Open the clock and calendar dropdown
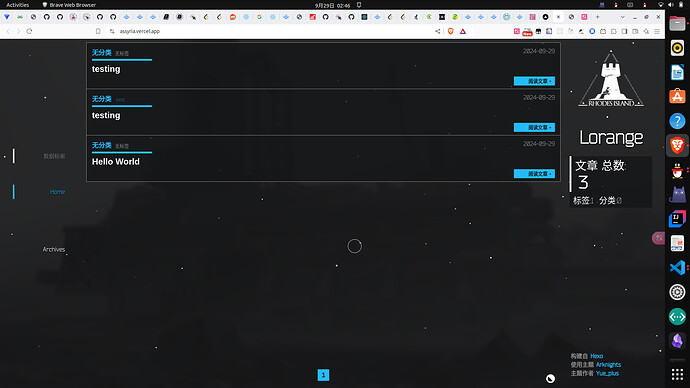This screenshot has height=388, width=690. click(332, 5)
